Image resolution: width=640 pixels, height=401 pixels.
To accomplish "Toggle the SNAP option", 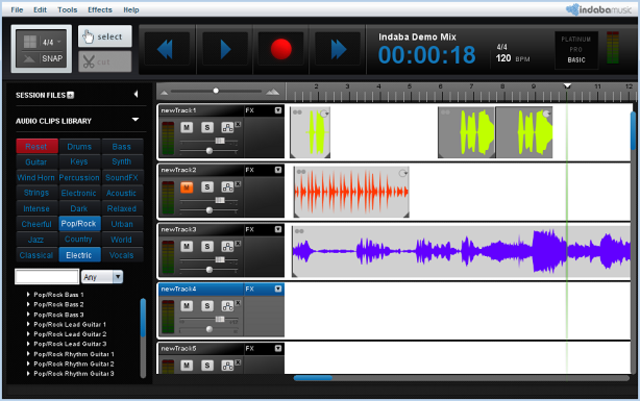I will pyautogui.click(x=52, y=58).
